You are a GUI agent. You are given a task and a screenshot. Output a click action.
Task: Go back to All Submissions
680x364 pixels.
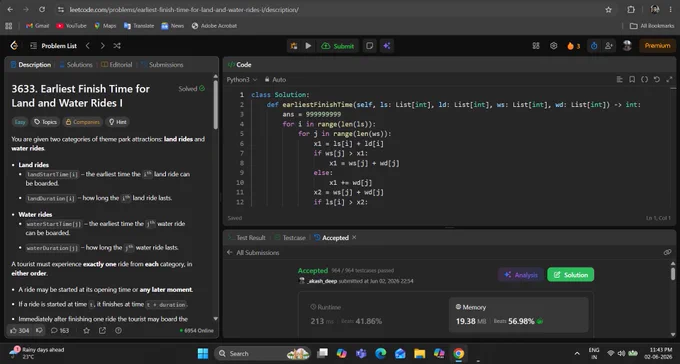[253, 253]
